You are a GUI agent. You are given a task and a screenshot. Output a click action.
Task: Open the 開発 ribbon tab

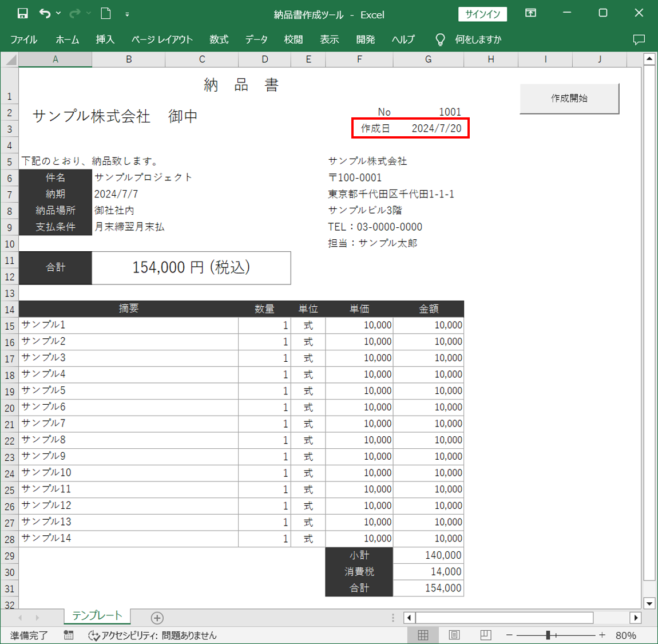coord(365,39)
